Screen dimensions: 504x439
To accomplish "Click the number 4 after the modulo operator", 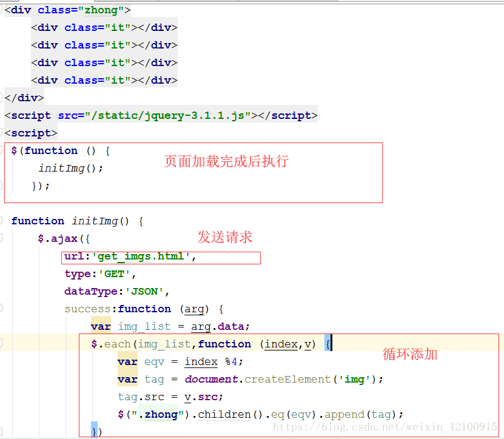I will coord(234,361).
